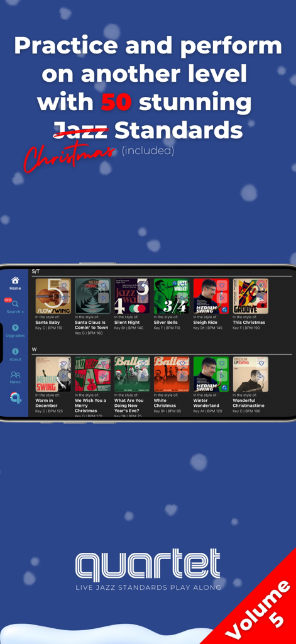Screen dimensions: 296x644
Task: Click the 'W' section header
Action: (x=35, y=350)
